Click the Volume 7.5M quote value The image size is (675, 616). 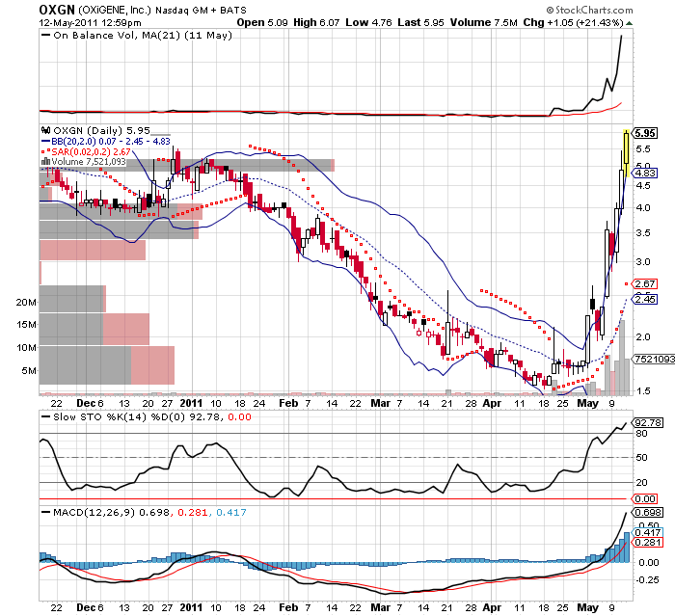(483, 22)
